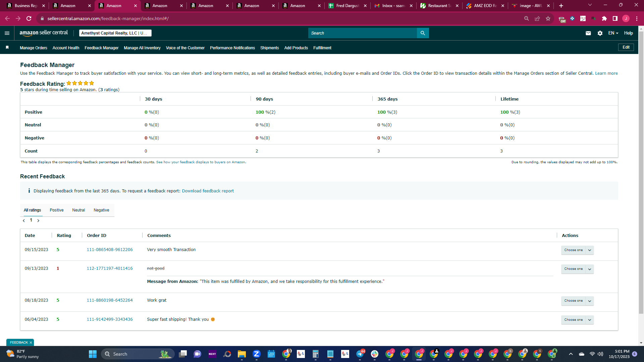Open Voice of the Customer menu item
The image size is (644, 362).
coord(185,48)
